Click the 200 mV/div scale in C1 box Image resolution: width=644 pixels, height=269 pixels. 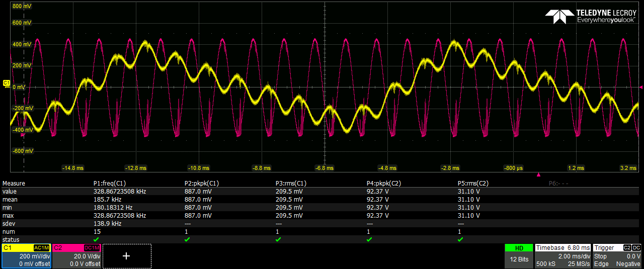(35, 256)
